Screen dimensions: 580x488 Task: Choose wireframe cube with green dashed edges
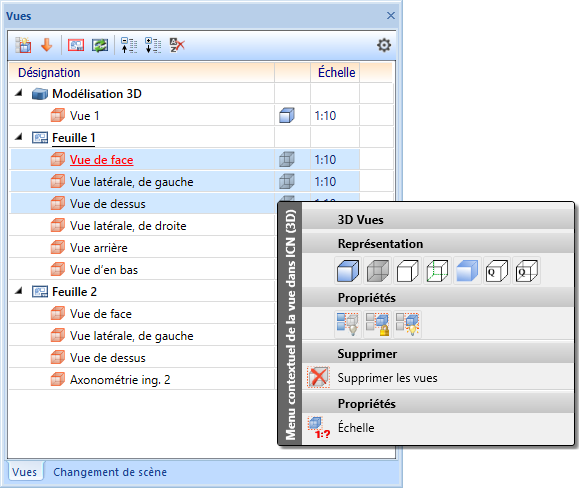(437, 271)
